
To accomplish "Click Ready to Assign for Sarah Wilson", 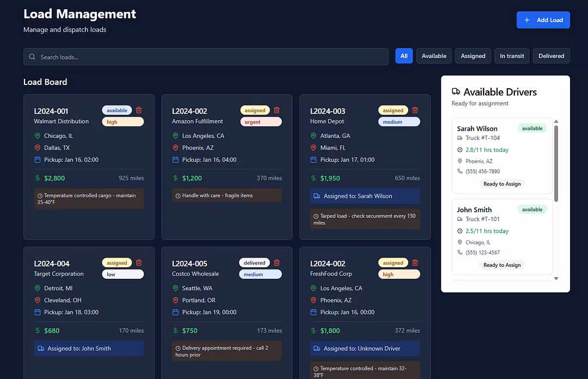I will pos(502,184).
